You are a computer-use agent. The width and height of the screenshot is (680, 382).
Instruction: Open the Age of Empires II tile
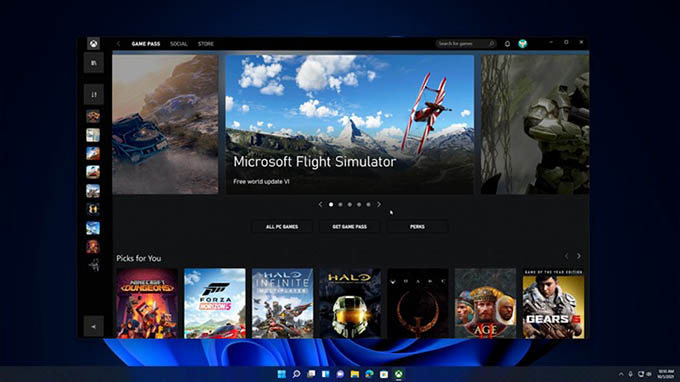485,303
